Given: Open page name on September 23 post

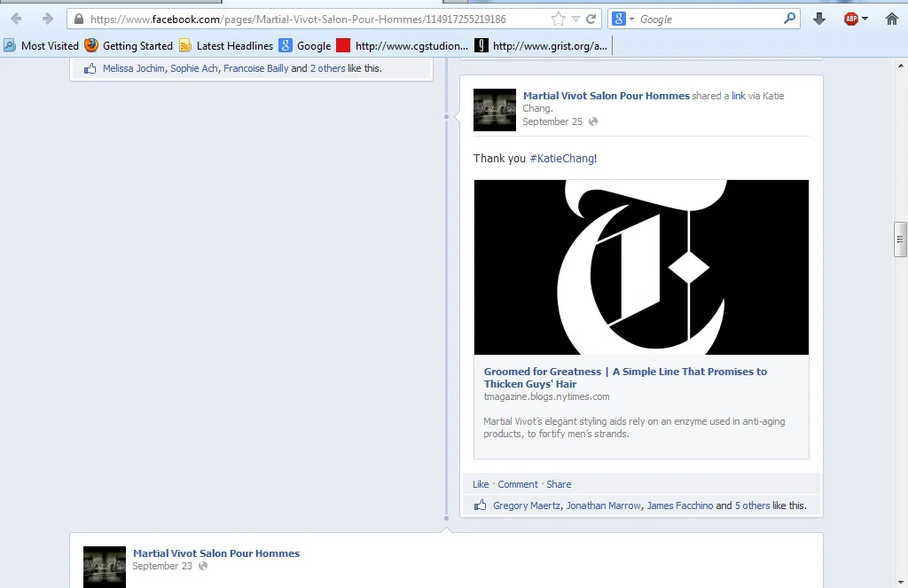Looking at the screenshot, I should click(x=216, y=553).
